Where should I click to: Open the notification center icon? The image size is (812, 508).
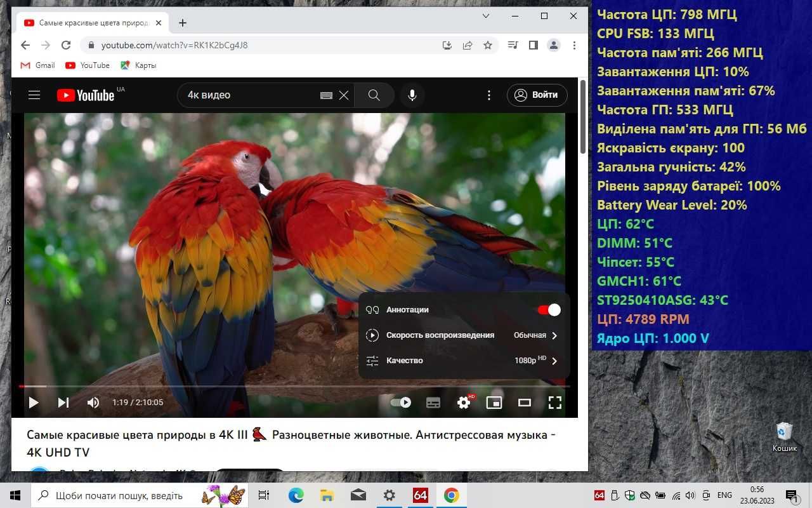point(792,495)
